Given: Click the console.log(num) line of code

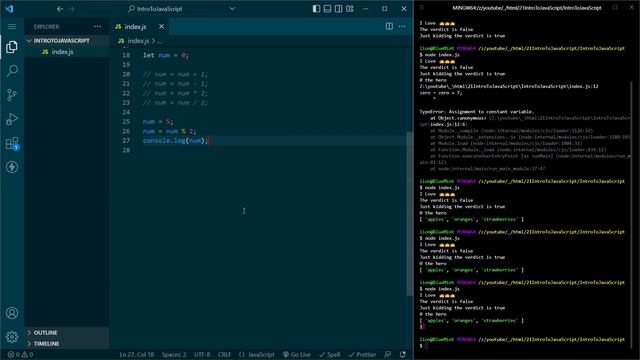Looking at the screenshot, I should click(x=176, y=140).
